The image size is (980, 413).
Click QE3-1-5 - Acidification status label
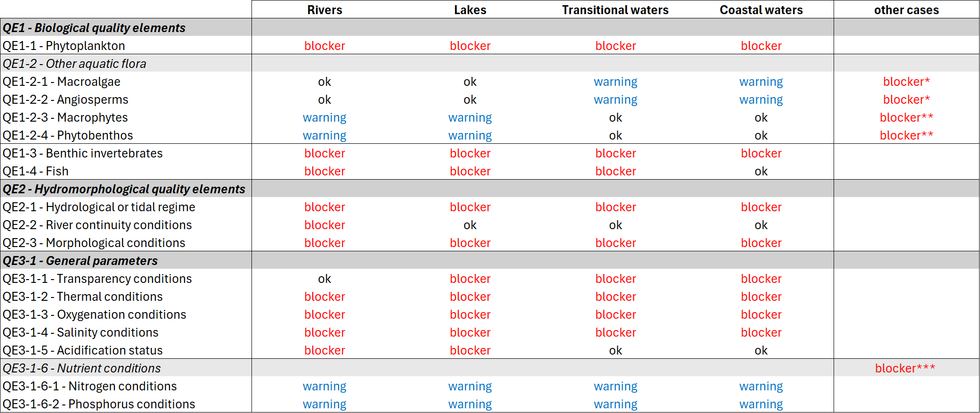83,350
